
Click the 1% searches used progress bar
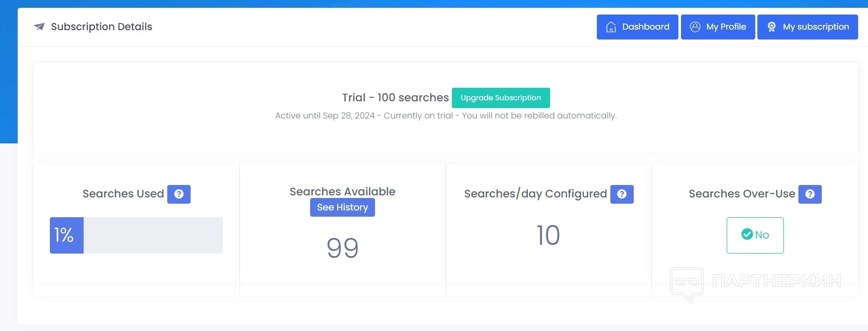pyautogui.click(x=136, y=235)
